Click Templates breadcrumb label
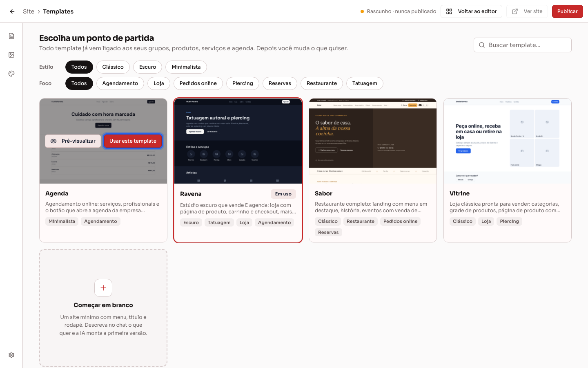 [58, 11]
